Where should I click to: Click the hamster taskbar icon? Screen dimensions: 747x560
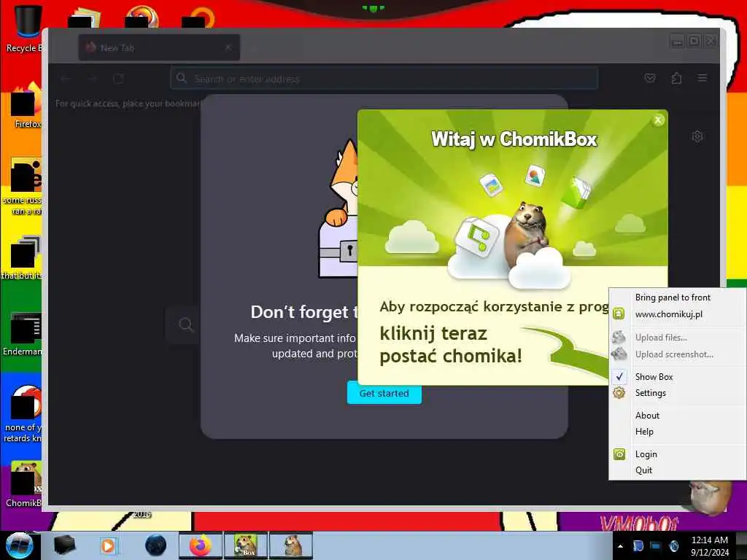coord(291,545)
